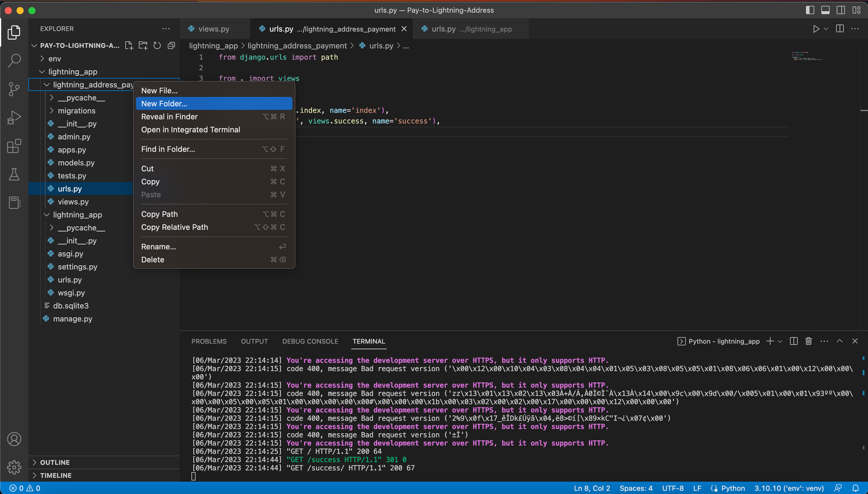Image resolution: width=868 pixels, height=494 pixels.
Task: Switch to the views.py editor tab
Action: click(214, 29)
